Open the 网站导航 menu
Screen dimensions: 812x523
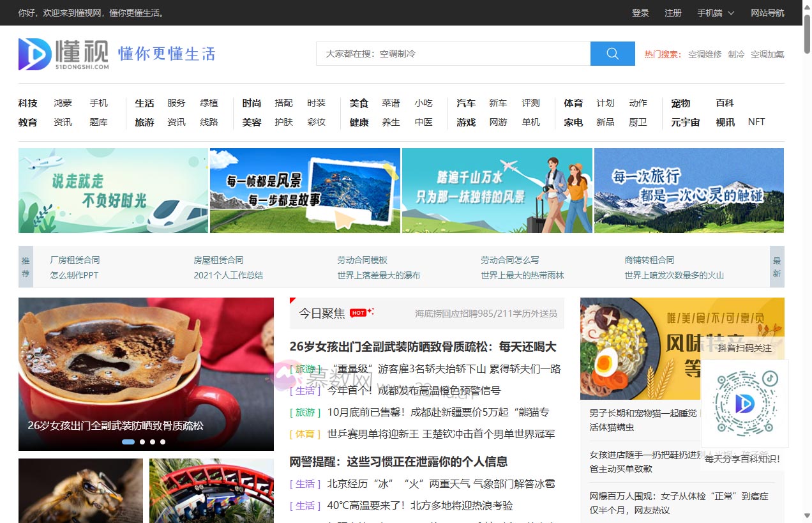click(767, 13)
